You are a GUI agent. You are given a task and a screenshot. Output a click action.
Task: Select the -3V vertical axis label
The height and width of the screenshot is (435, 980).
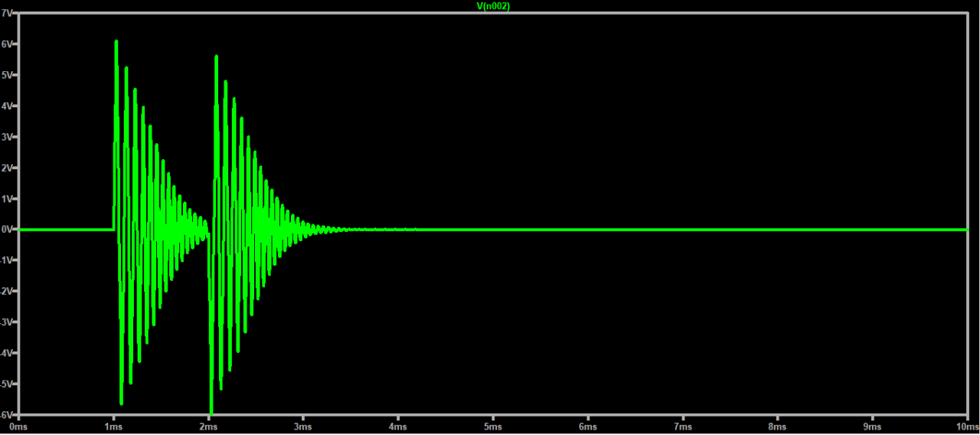tap(7, 322)
